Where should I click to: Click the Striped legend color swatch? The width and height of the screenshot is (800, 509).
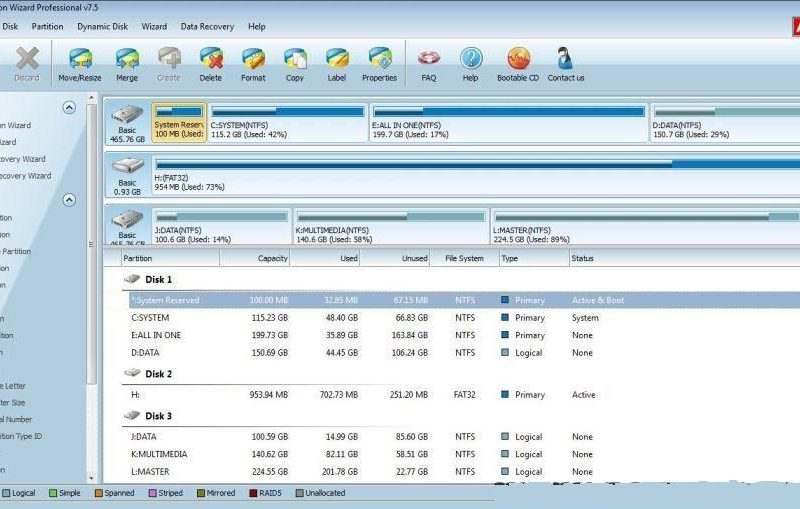coord(152,493)
